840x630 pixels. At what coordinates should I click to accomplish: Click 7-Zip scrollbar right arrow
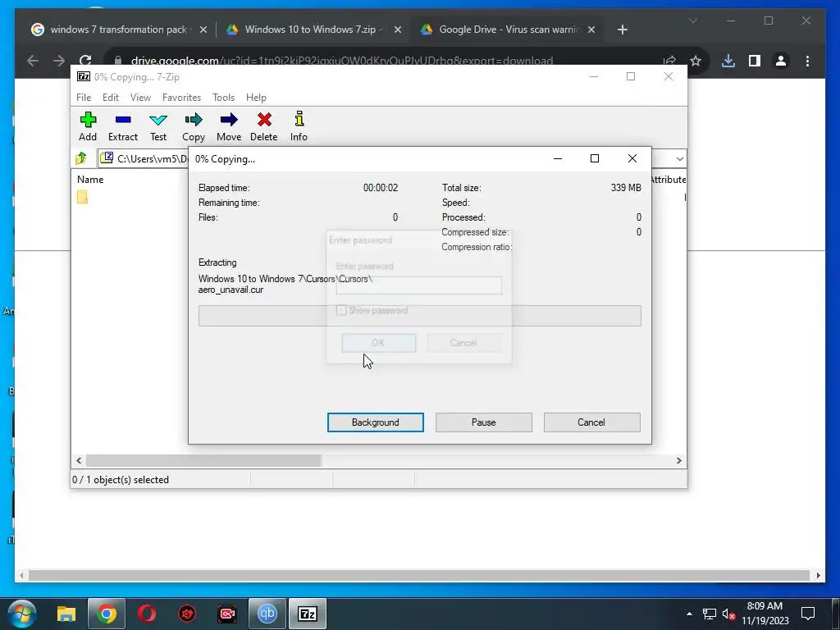click(678, 461)
